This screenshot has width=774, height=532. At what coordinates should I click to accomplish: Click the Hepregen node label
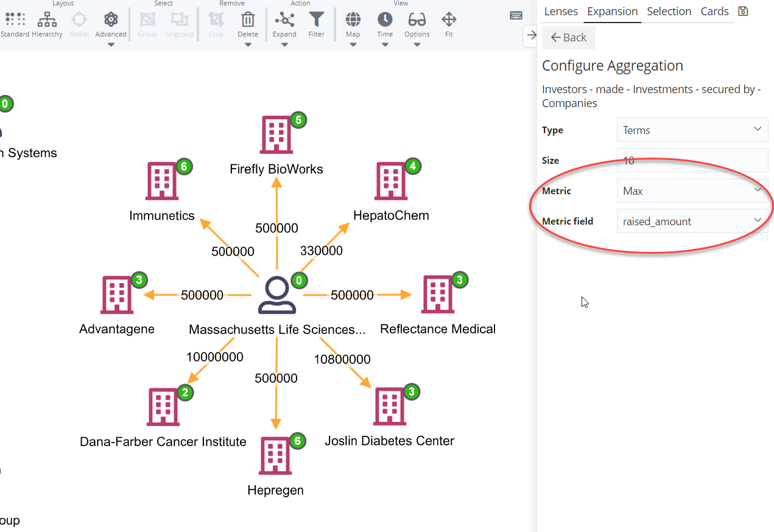pyautogui.click(x=275, y=491)
